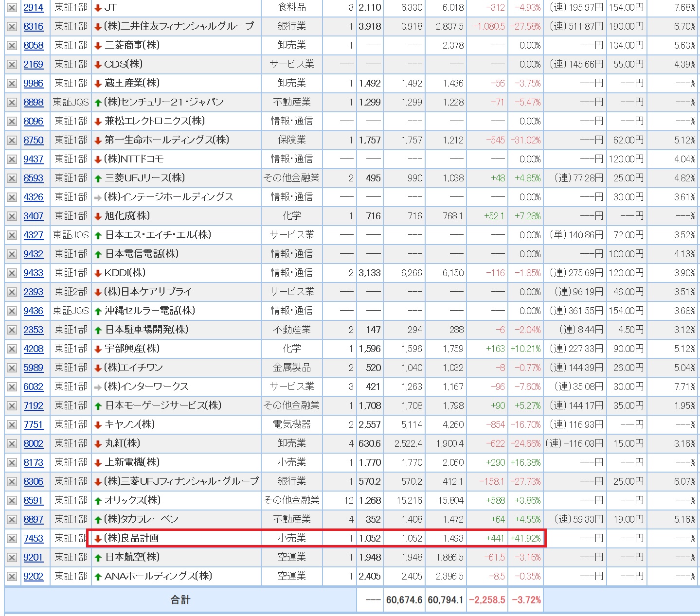Click the 東証2部 market cell for 日本ケアサプライ
This screenshot has height=616, width=700.
(x=71, y=292)
